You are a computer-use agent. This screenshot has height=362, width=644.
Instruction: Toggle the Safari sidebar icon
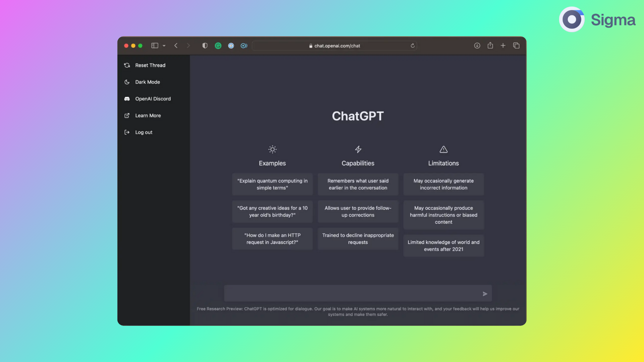[x=155, y=46]
